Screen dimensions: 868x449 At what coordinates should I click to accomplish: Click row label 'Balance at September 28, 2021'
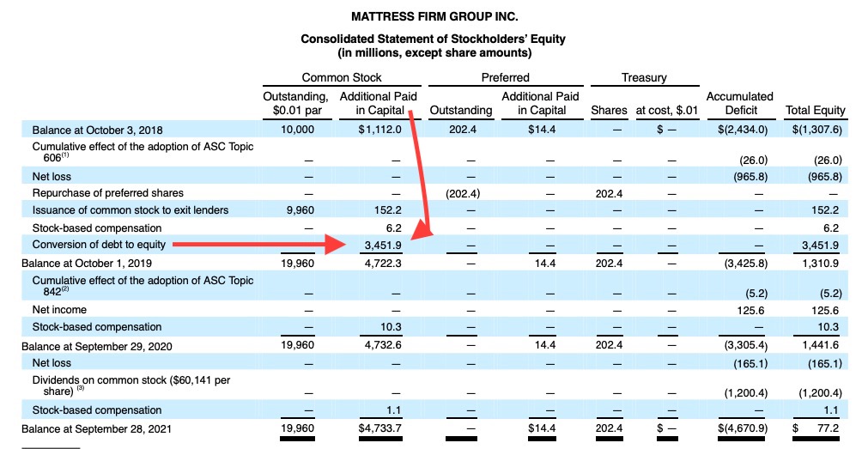tap(96, 429)
